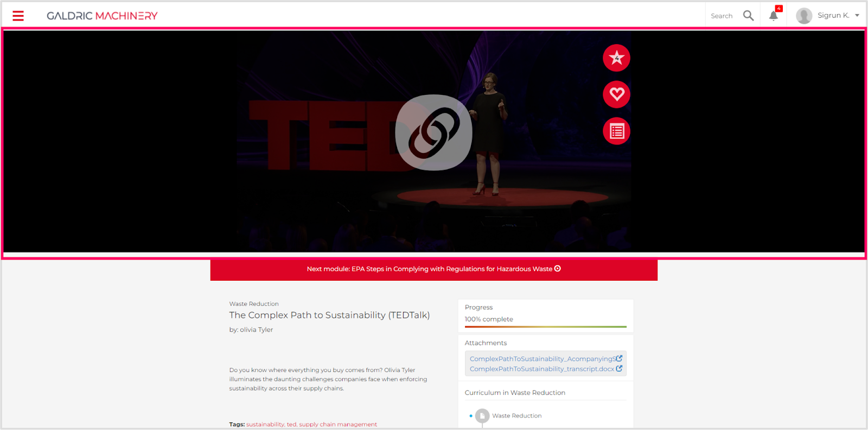Go to next module EPA Steps banner
This screenshot has height=430, width=868.
click(434, 269)
